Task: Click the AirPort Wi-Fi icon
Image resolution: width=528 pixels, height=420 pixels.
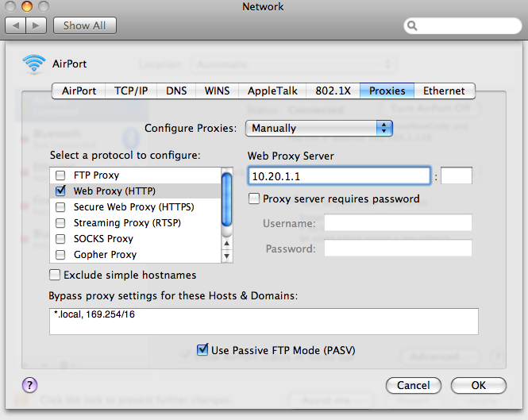Action: [x=34, y=64]
